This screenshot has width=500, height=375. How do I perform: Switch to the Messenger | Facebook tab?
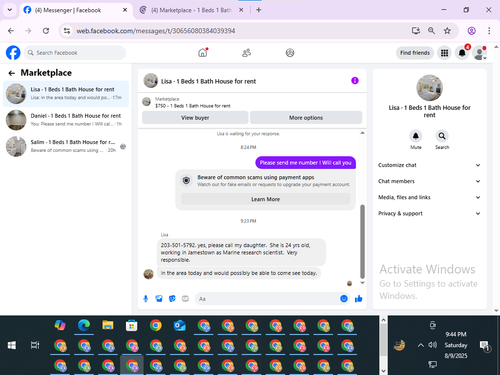coord(76,10)
